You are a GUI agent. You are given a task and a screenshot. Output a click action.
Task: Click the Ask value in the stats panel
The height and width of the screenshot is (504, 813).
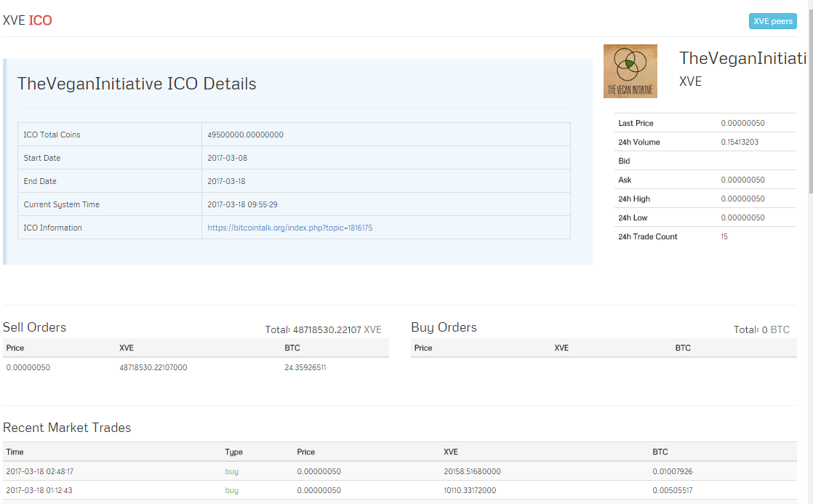pos(742,180)
